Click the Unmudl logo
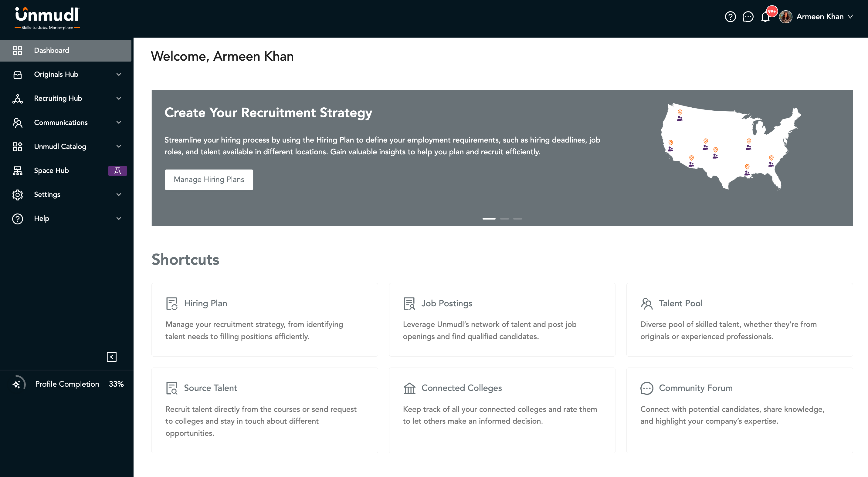Screen dimensions: 868x477 pyautogui.click(x=47, y=18)
